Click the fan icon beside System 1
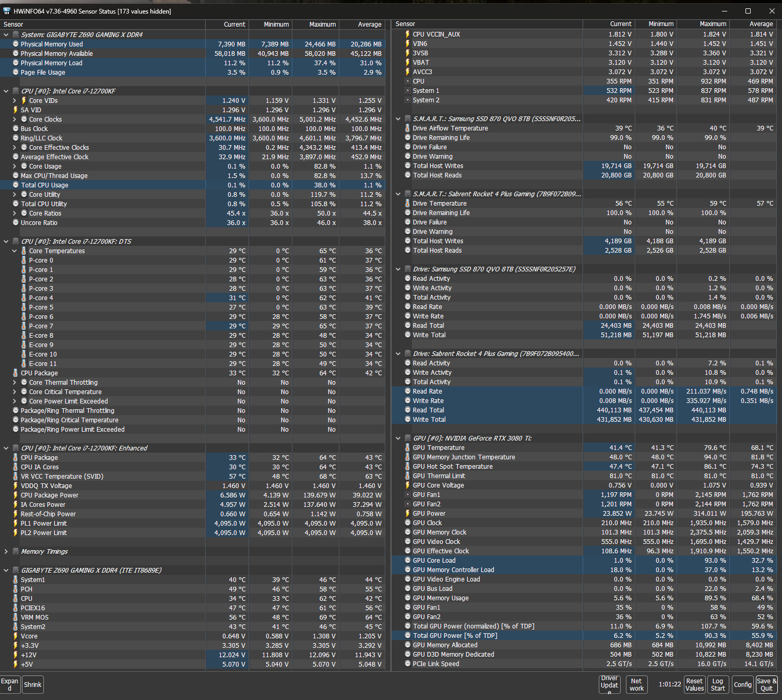The height and width of the screenshot is (700, 782). click(x=408, y=91)
